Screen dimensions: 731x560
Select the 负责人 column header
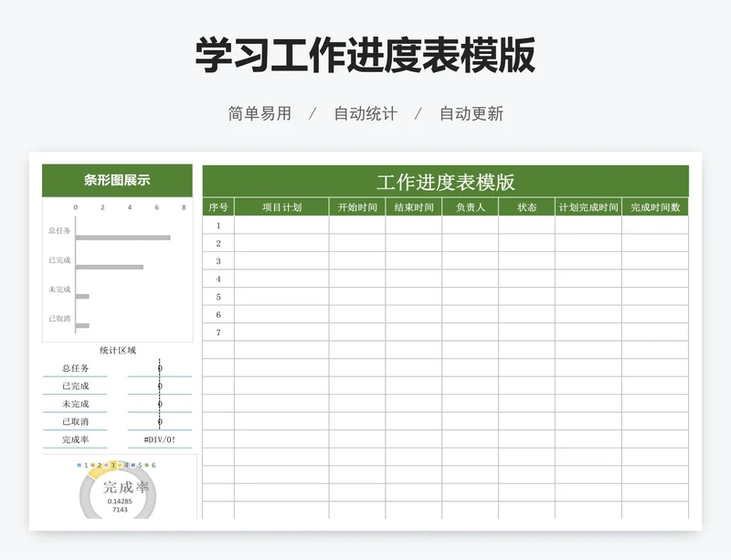point(470,207)
